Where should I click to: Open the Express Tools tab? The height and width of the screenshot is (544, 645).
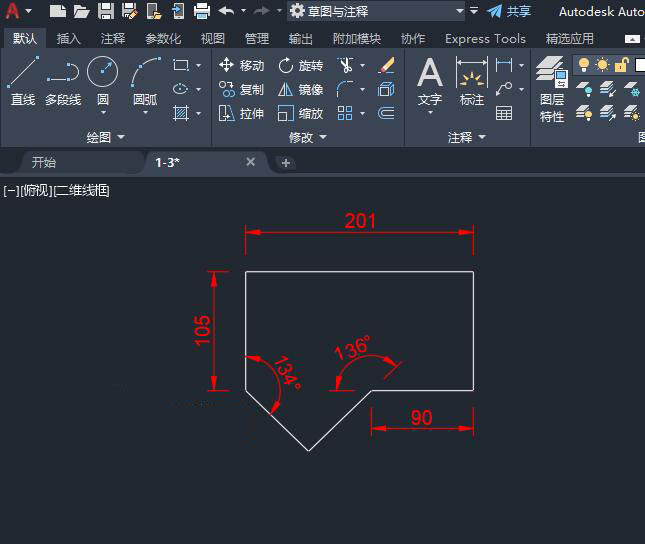485,39
